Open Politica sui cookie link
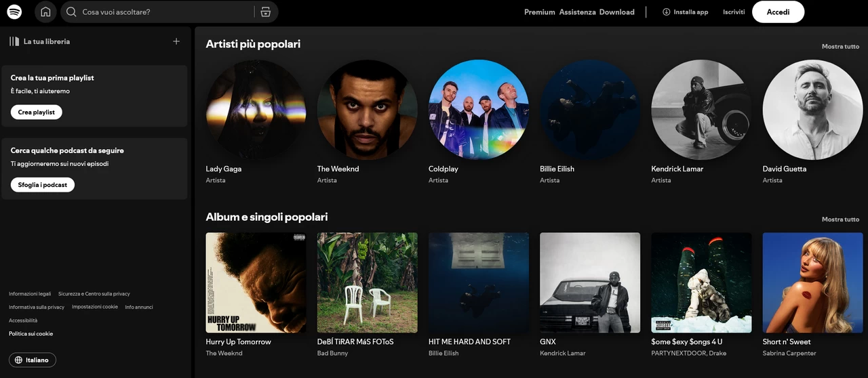 point(31,333)
